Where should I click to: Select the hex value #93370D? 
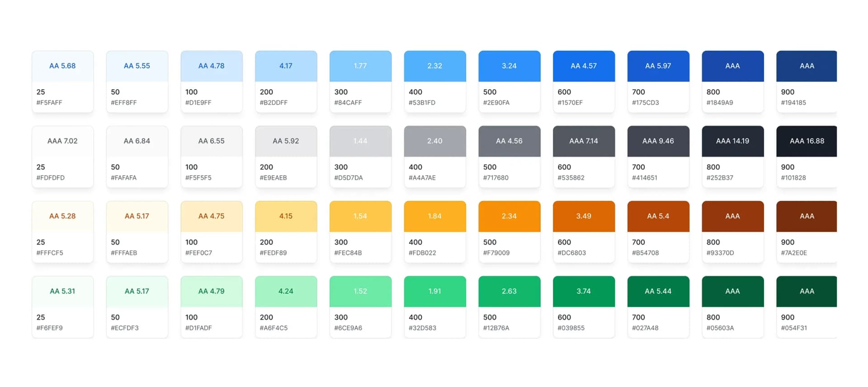[720, 253]
